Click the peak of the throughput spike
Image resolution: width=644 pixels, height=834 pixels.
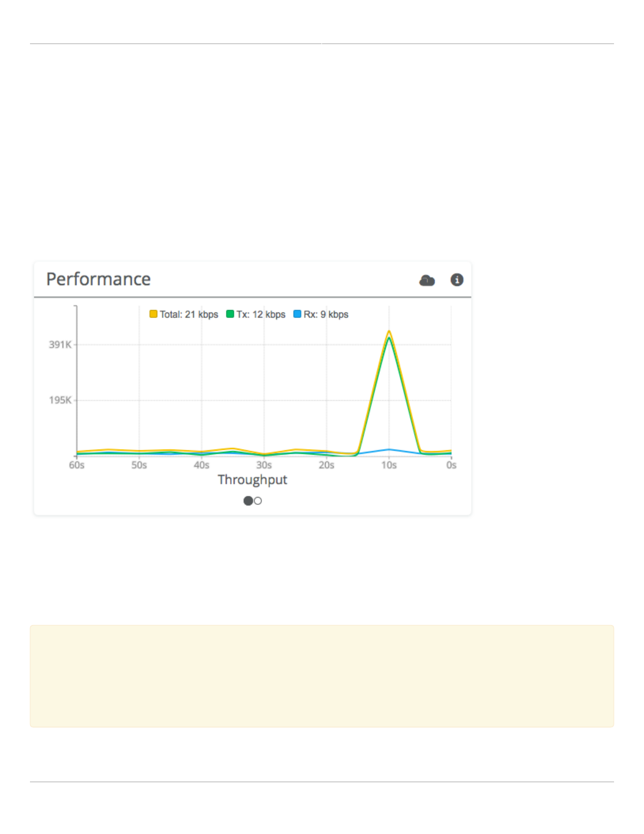pos(389,332)
